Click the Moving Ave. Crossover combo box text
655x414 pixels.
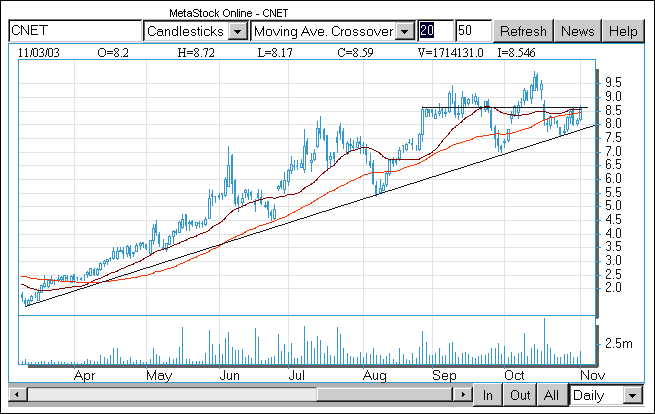pos(323,31)
